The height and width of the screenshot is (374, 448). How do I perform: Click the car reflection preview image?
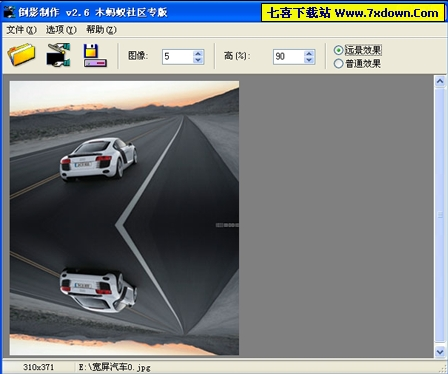(x=124, y=218)
